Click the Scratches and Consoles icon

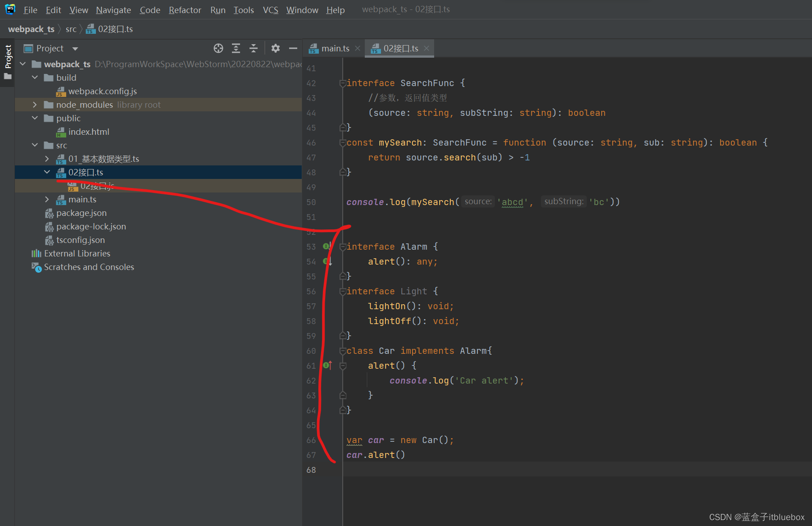coord(36,267)
